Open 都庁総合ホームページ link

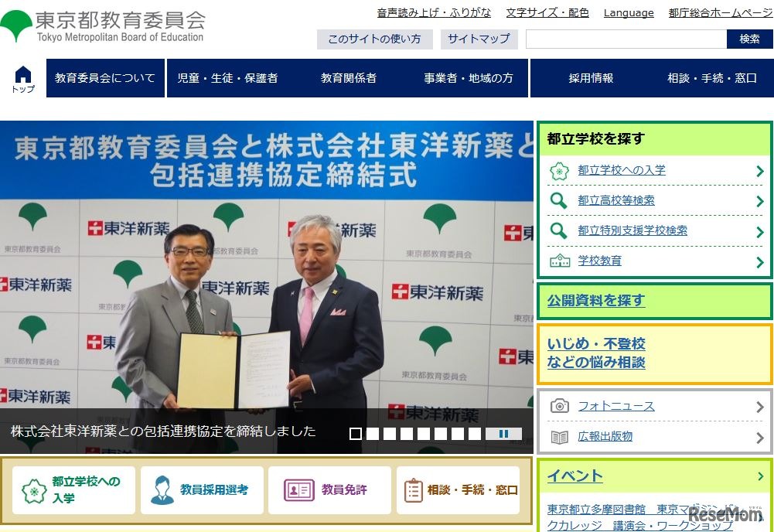click(720, 13)
